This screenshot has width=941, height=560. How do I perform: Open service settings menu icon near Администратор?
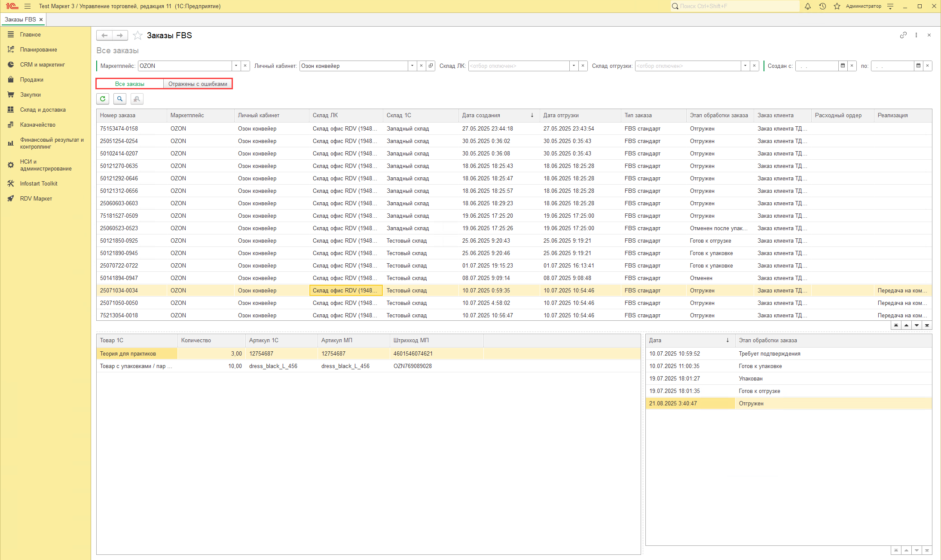point(890,6)
